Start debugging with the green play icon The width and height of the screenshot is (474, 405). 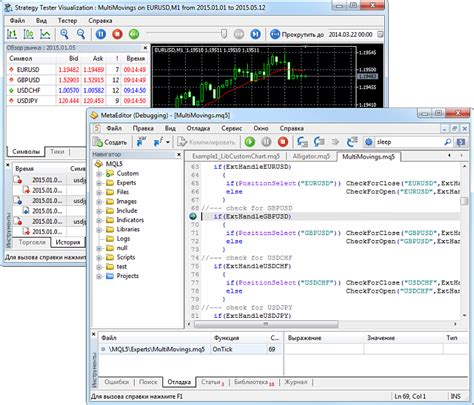(x=250, y=142)
